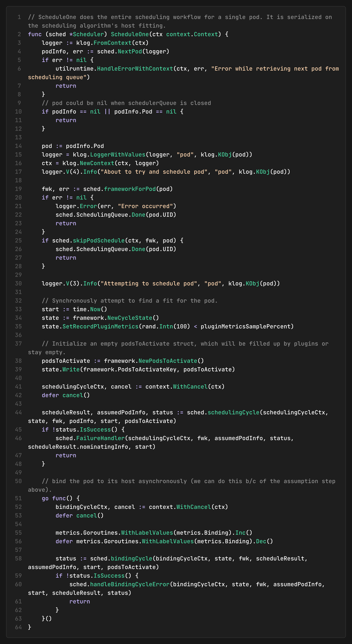Viewport: 352px width, 644px height.
Task: Click the NewPodsToActivate function call
Action: (x=168, y=361)
